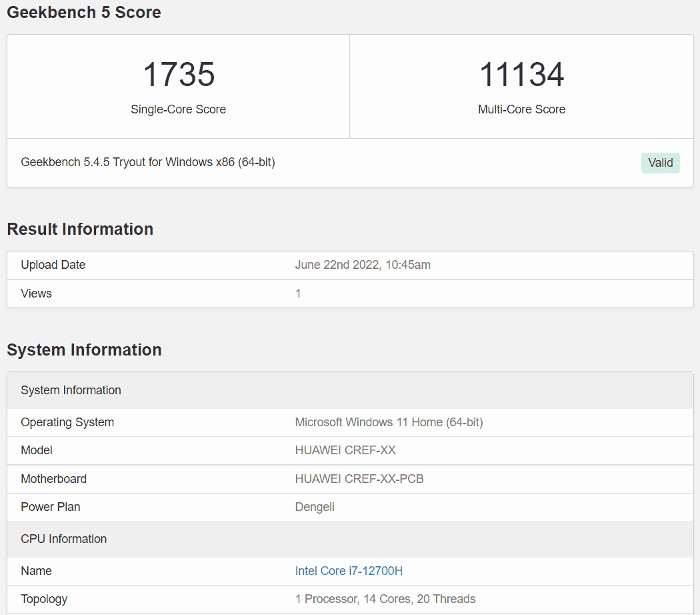This screenshot has width=700, height=615.
Task: Click the Operating System row
Action: 67,422
